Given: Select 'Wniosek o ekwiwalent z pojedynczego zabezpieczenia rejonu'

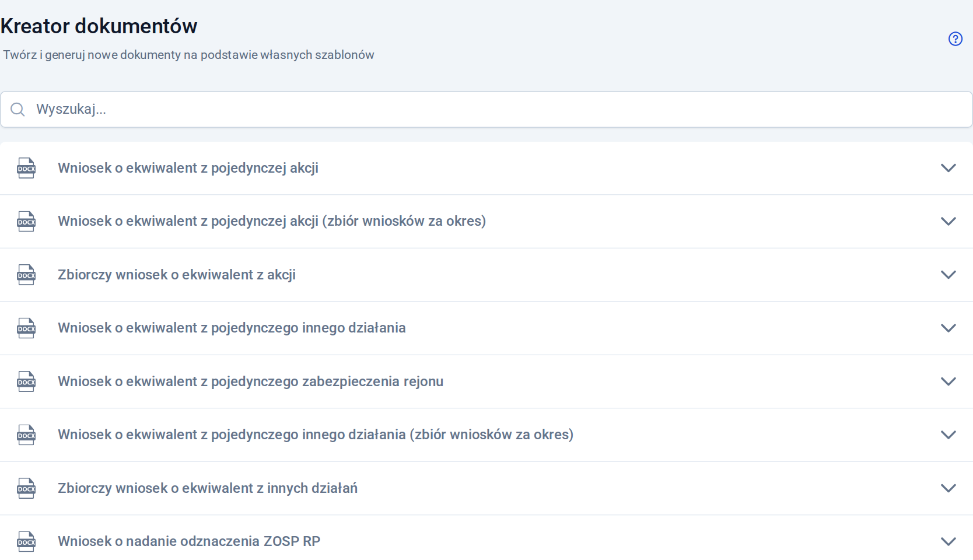Looking at the screenshot, I should (x=251, y=381).
